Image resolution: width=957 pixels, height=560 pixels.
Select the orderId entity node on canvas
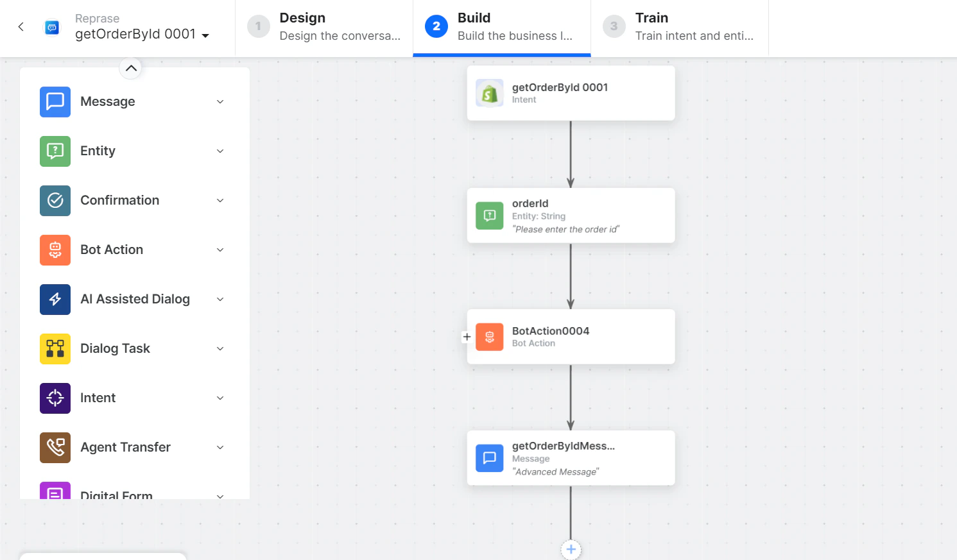(x=571, y=216)
